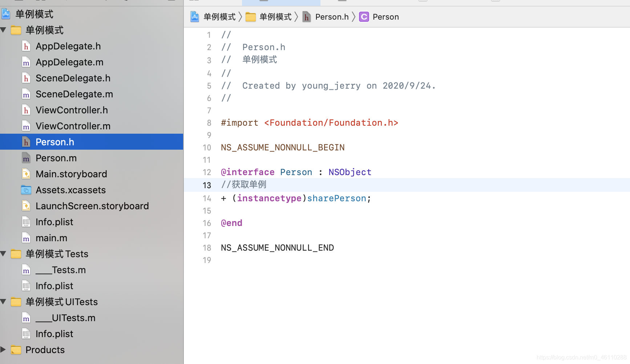Click the NSObject superclass name

[350, 172]
